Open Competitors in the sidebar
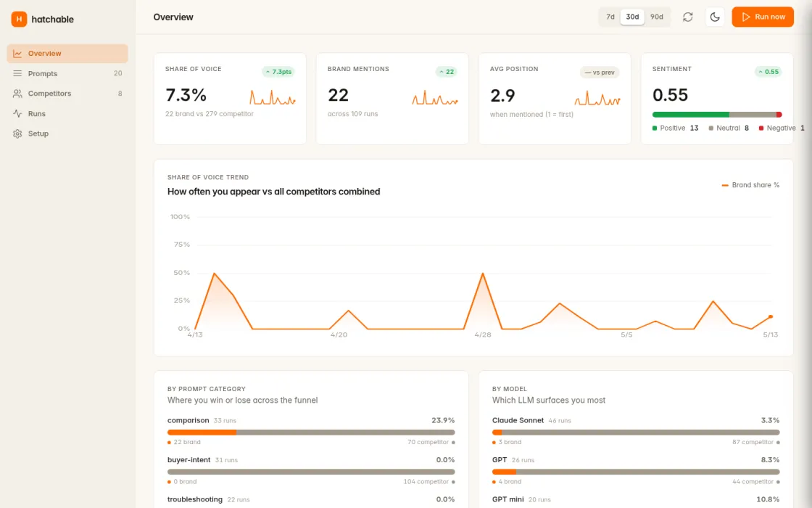The image size is (812, 508). pos(67,94)
